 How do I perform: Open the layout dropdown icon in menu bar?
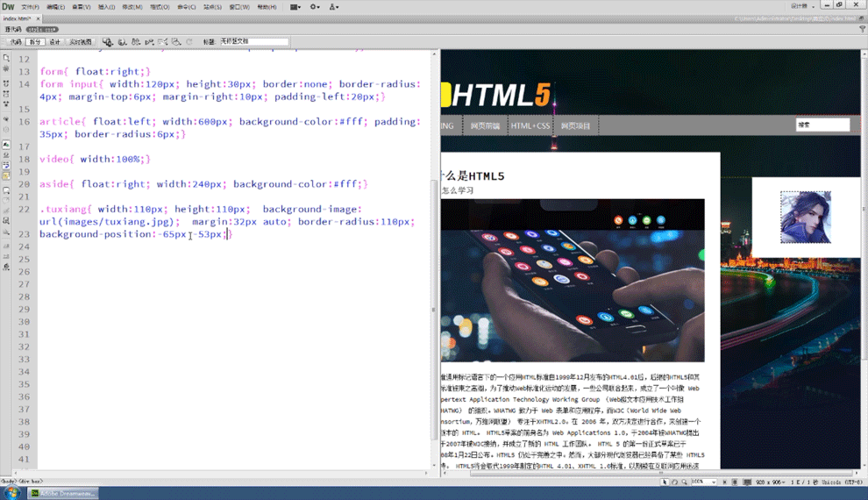(x=295, y=7)
